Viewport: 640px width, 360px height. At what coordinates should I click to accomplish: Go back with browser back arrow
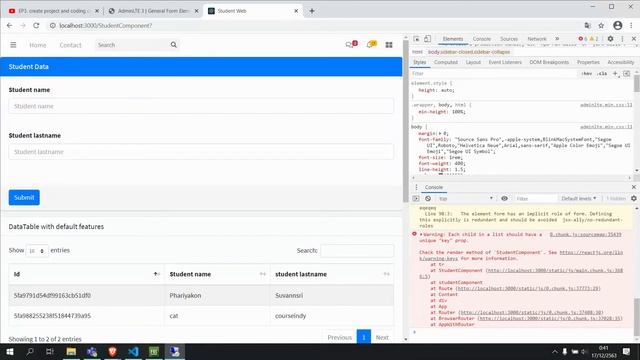click(9, 25)
